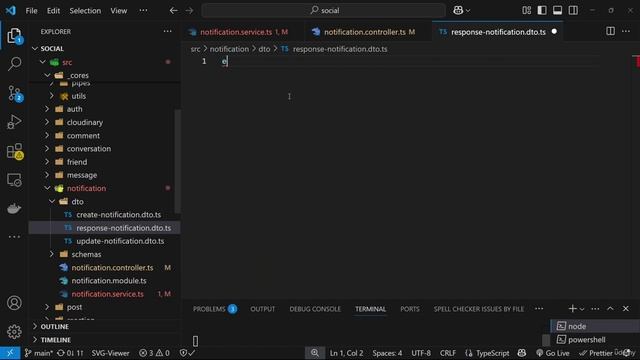Open Explorer views and more actions
The image size is (640, 360).
[167, 31]
